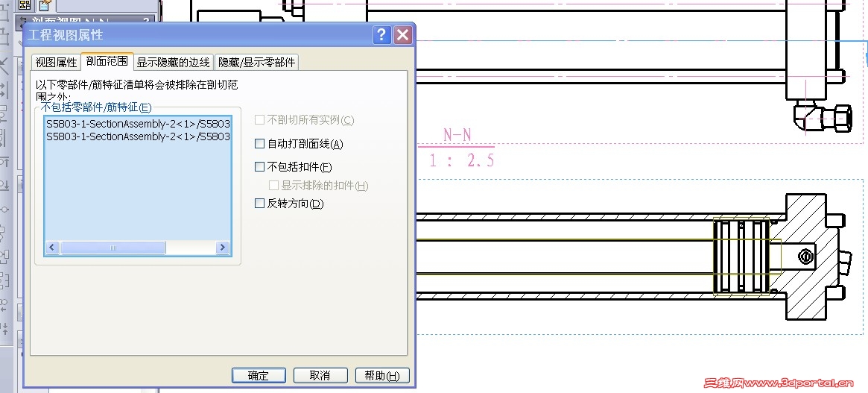The height and width of the screenshot is (393, 868).
Task: Check the 显示排除的扣件 option
Action: 273,185
